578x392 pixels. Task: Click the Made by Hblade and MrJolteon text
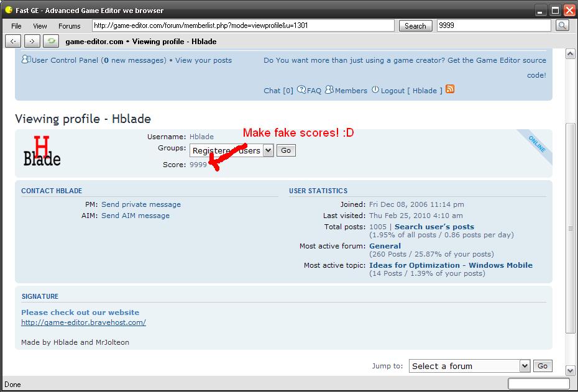[x=75, y=342]
